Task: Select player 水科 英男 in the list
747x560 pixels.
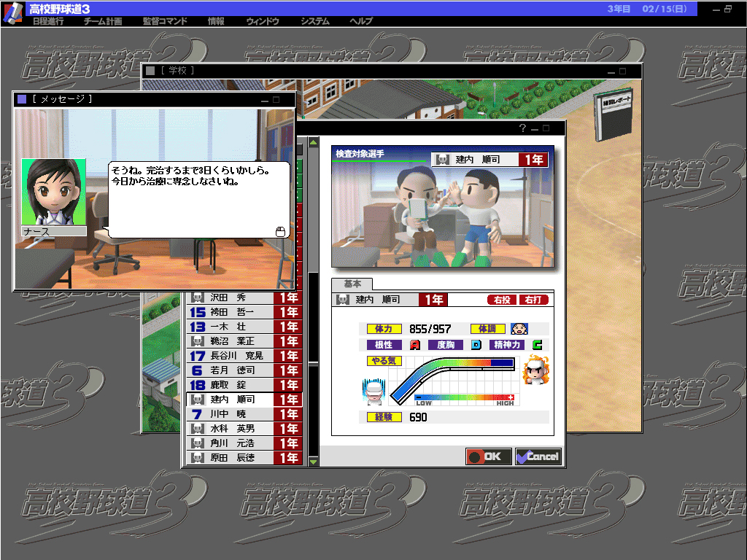Action: [244, 429]
